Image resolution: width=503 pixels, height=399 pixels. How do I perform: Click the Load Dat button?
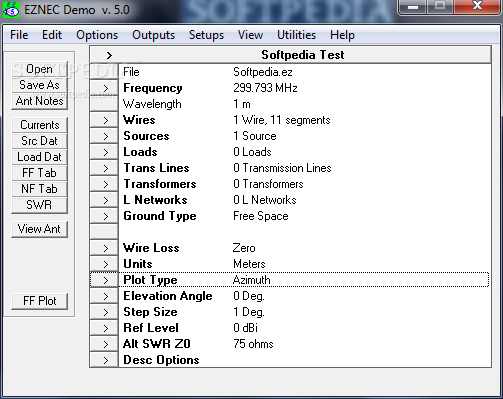pos(39,157)
